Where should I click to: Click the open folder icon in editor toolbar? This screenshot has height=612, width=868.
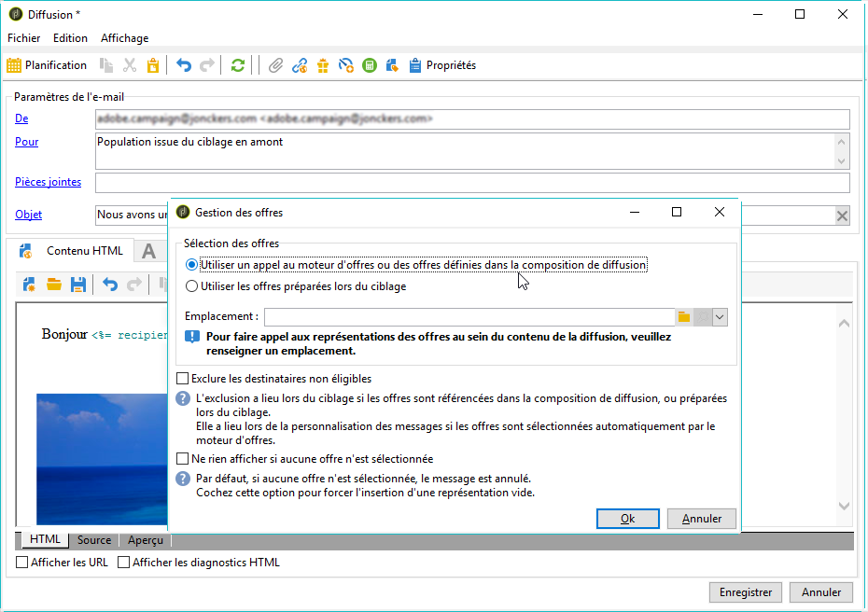click(x=54, y=285)
